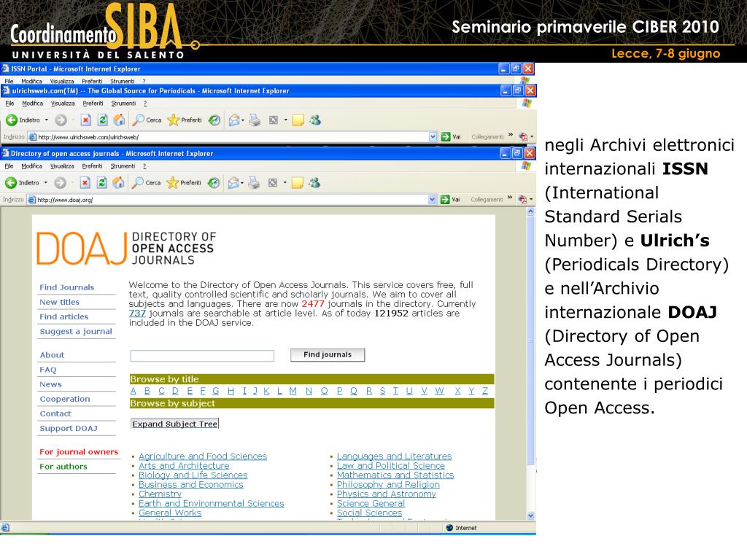Viewport: 747px width, 560px height.
Task: Open New titles sidebar link
Action: (60, 302)
